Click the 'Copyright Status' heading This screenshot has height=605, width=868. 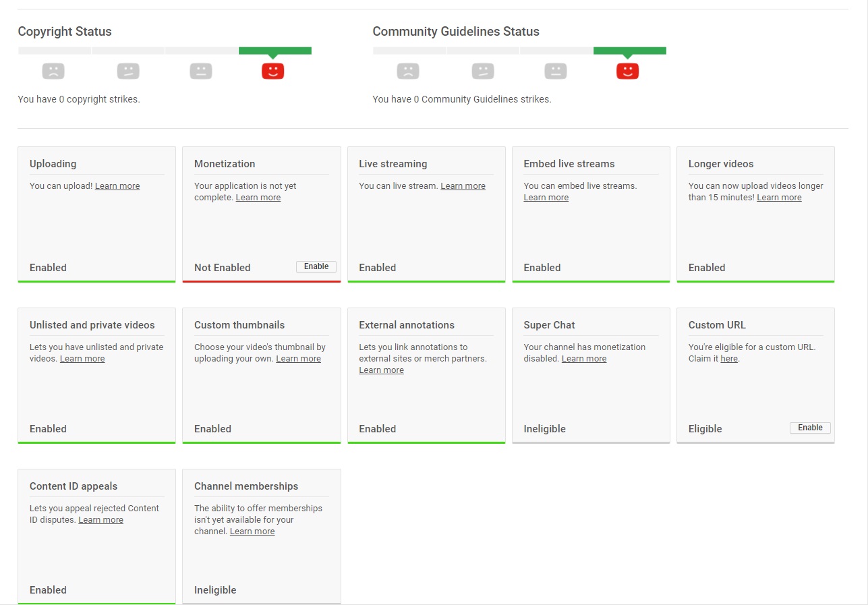point(65,32)
